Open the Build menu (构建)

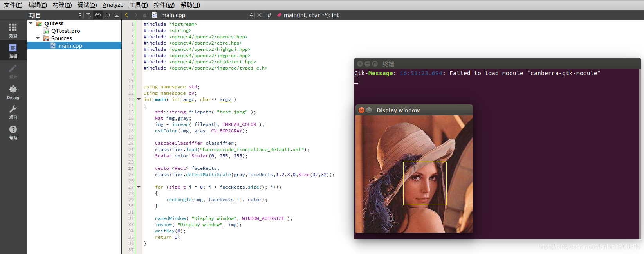(62, 5)
